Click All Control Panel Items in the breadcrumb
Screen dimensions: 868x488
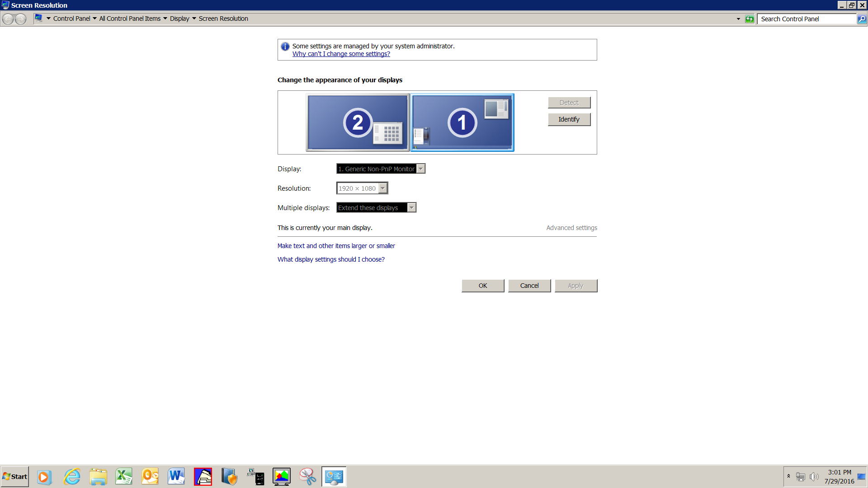click(x=130, y=19)
